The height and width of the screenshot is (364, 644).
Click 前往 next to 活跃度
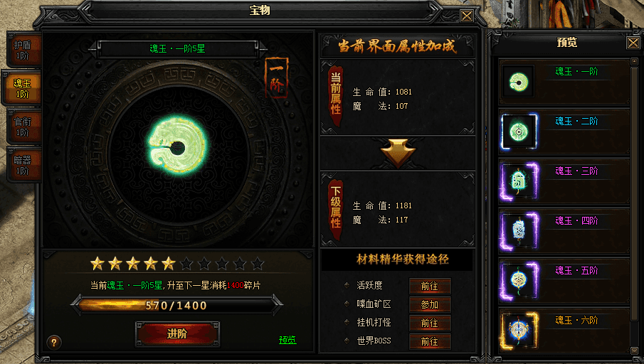(430, 286)
